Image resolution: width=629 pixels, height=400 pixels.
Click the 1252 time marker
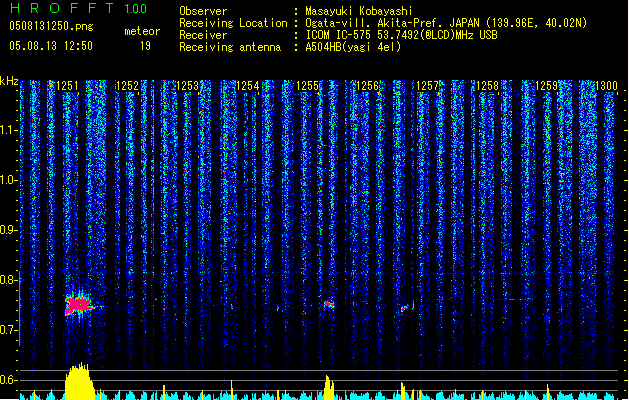[x=127, y=86]
